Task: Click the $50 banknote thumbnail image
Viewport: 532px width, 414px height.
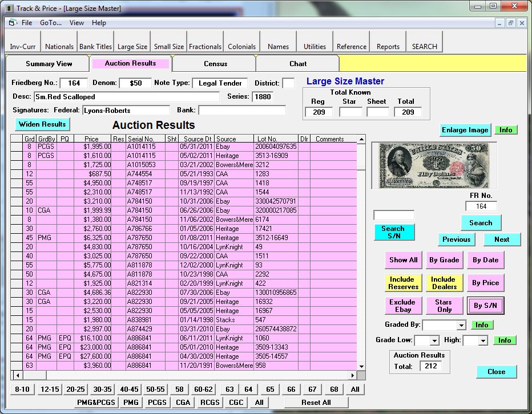Action: [x=434, y=165]
